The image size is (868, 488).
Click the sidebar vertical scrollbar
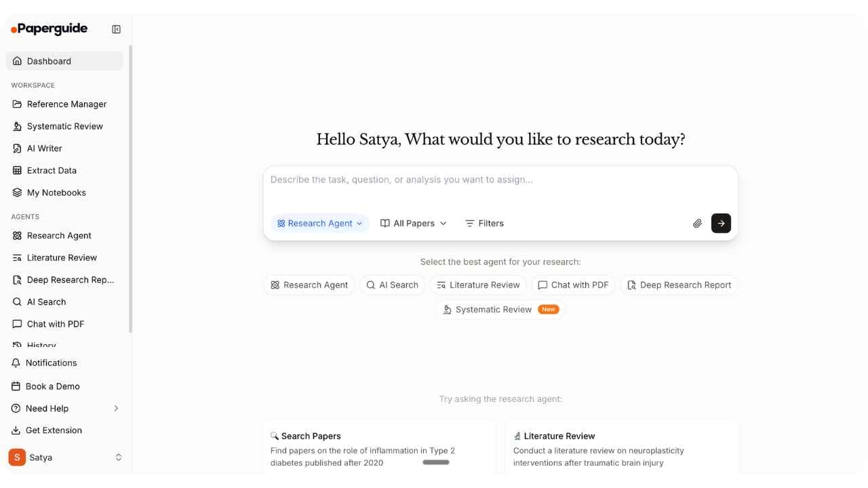point(130,190)
